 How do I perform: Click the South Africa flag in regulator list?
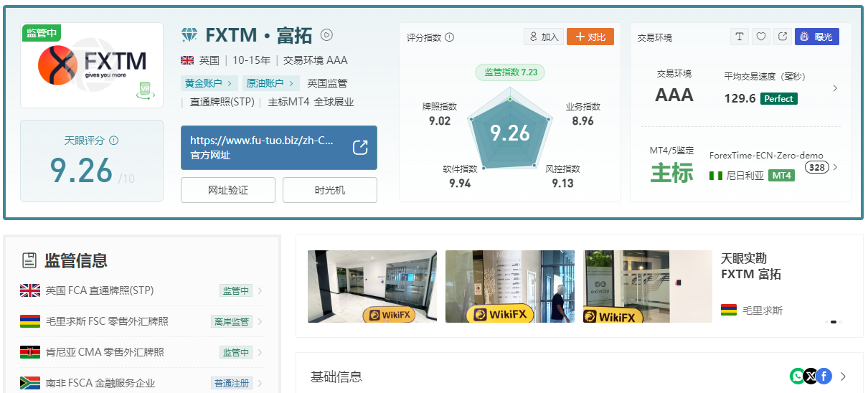29,383
